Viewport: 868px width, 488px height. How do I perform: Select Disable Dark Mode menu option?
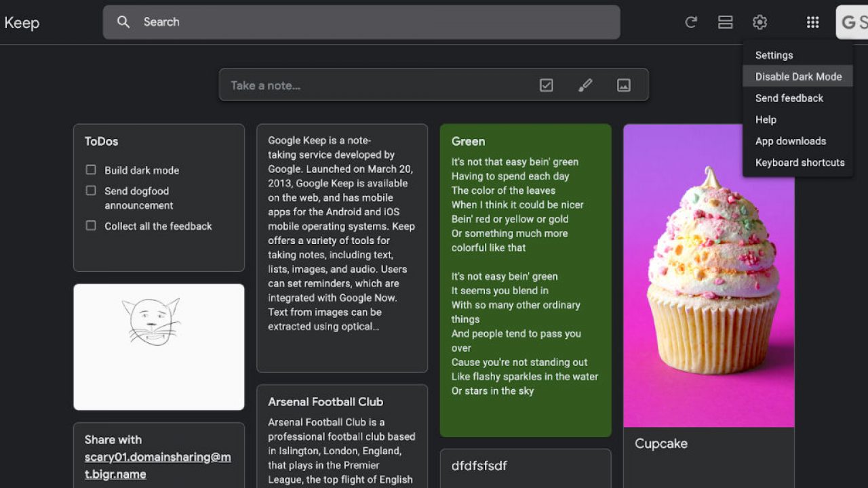[x=798, y=77]
